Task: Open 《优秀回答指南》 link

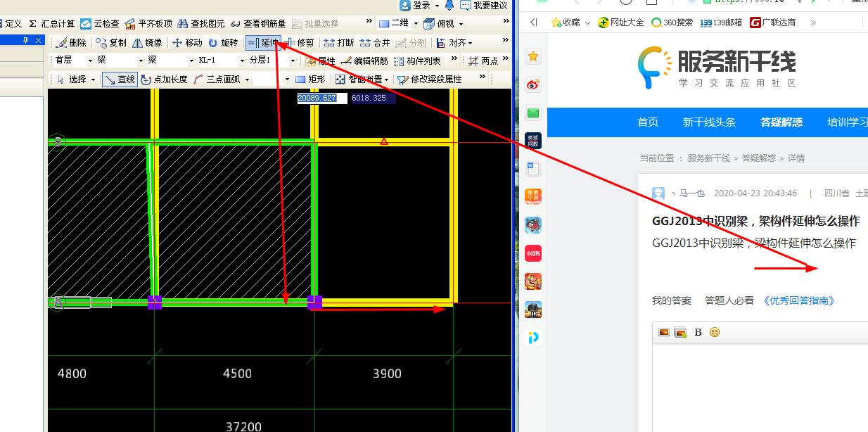Action: click(800, 300)
